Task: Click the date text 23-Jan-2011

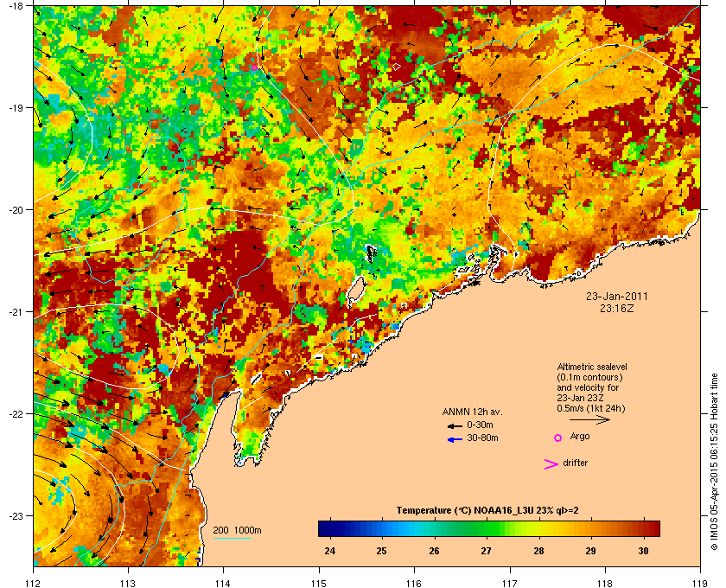Action: pos(617,297)
